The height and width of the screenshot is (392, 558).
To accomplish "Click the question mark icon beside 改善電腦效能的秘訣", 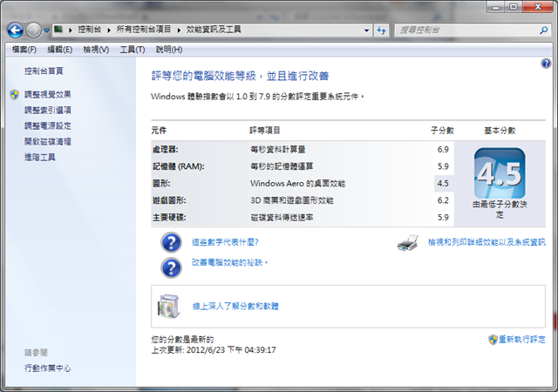I will [171, 267].
